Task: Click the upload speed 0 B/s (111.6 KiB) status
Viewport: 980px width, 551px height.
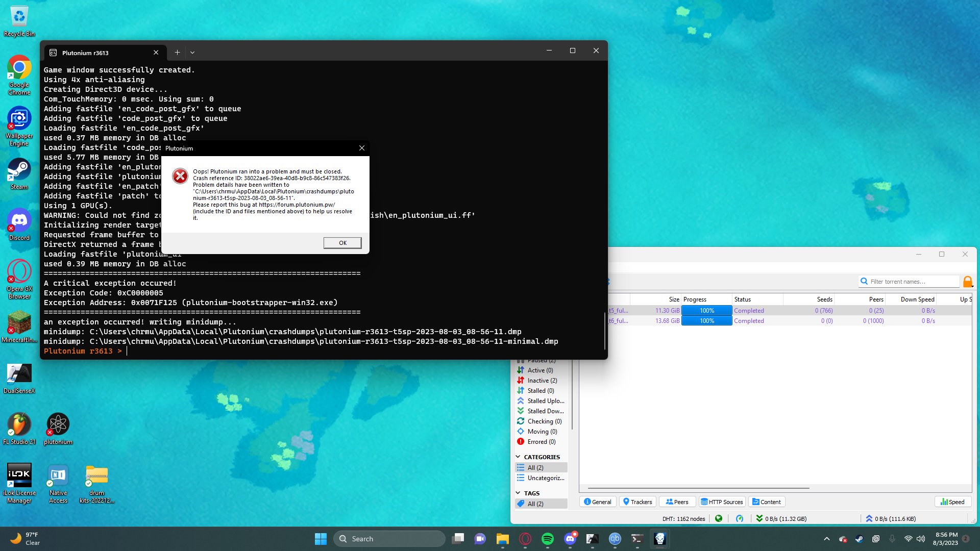Action: 891,519
